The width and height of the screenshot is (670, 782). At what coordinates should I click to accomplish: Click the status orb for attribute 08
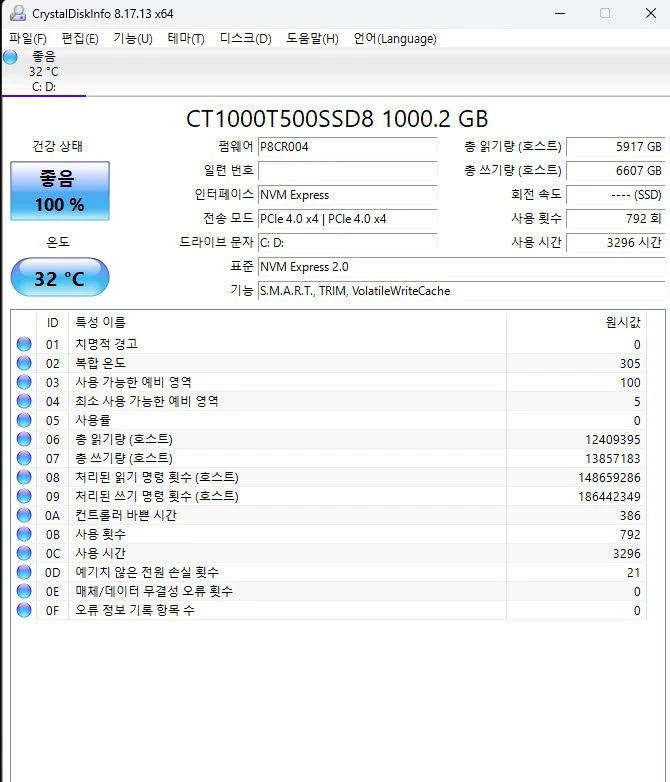[24, 477]
